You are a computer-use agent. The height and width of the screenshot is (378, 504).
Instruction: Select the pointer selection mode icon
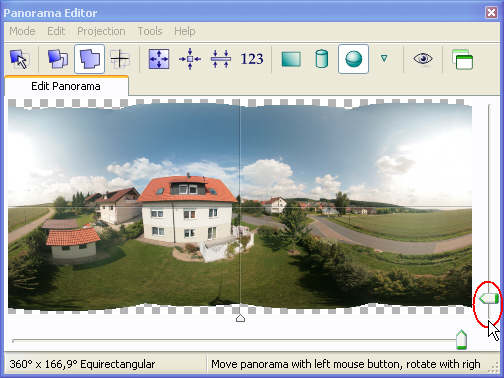(x=19, y=59)
